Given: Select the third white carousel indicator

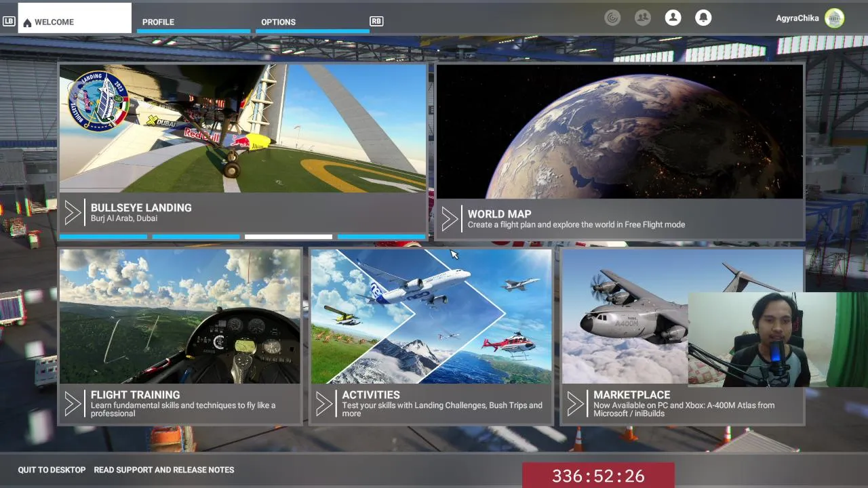Looking at the screenshot, I should point(288,237).
